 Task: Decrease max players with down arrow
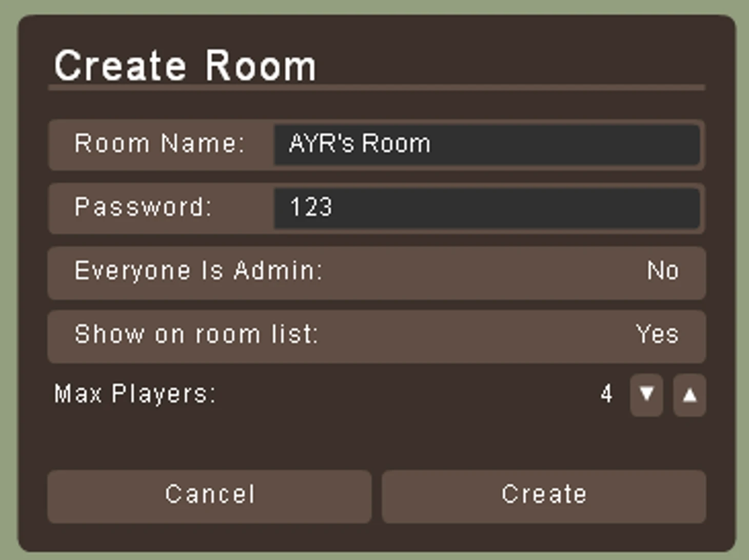(x=646, y=394)
